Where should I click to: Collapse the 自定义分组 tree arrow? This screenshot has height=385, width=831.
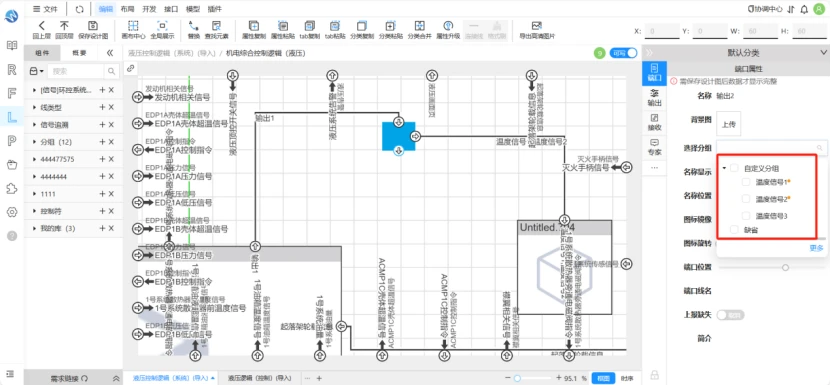pos(724,168)
